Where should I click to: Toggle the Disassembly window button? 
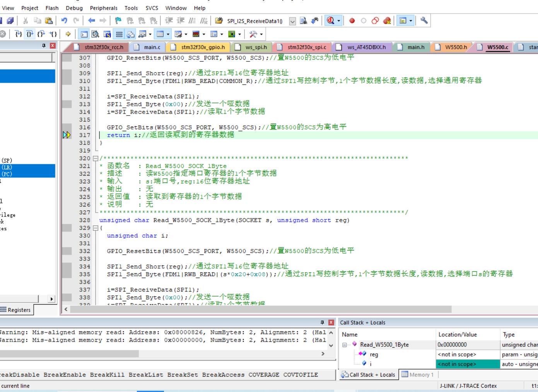(96, 34)
